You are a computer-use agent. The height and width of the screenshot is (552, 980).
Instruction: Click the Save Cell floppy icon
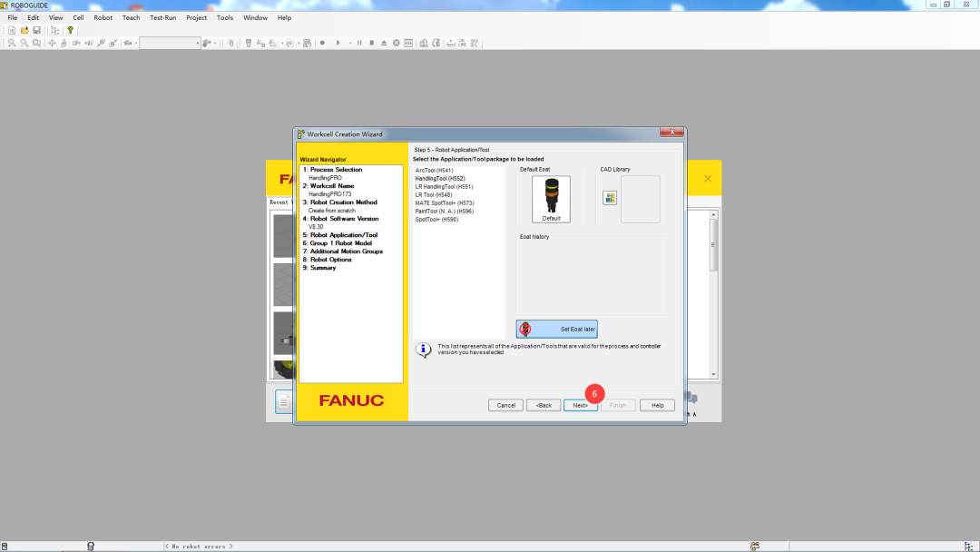[37, 30]
